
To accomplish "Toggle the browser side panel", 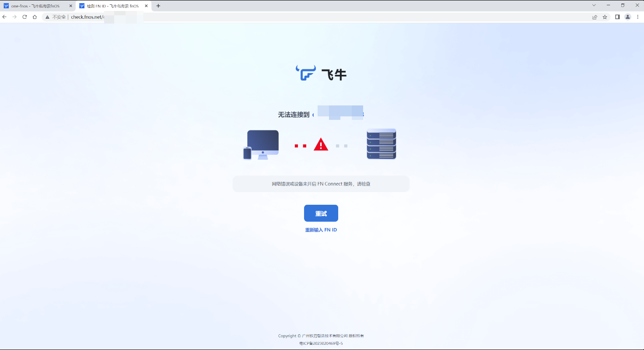I will pyautogui.click(x=617, y=17).
